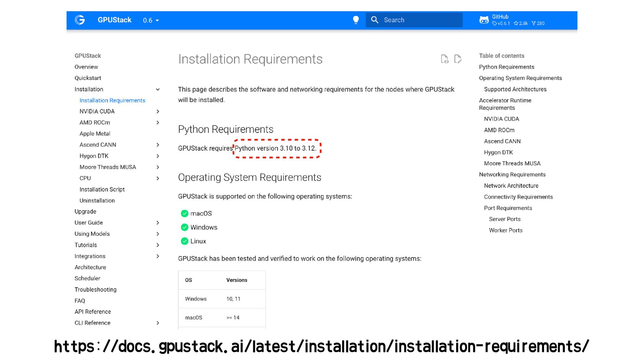Image resolution: width=644 pixels, height=362 pixels.
Task: Jump to Network Architecture in contents
Action: click(x=511, y=186)
